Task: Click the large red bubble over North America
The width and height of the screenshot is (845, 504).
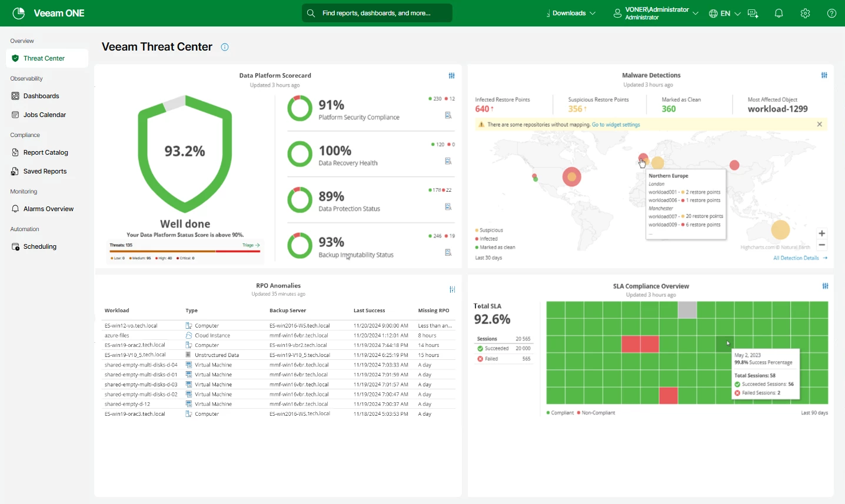Action: click(572, 176)
